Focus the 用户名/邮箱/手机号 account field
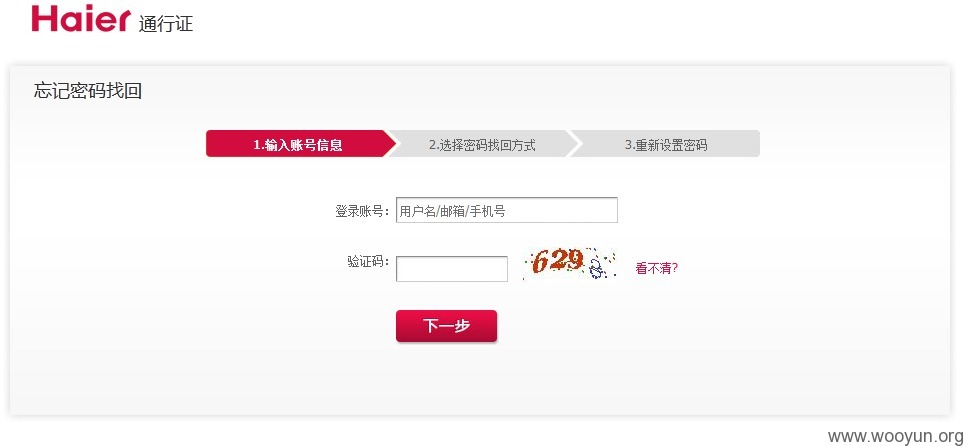The image size is (964, 446). click(x=507, y=210)
